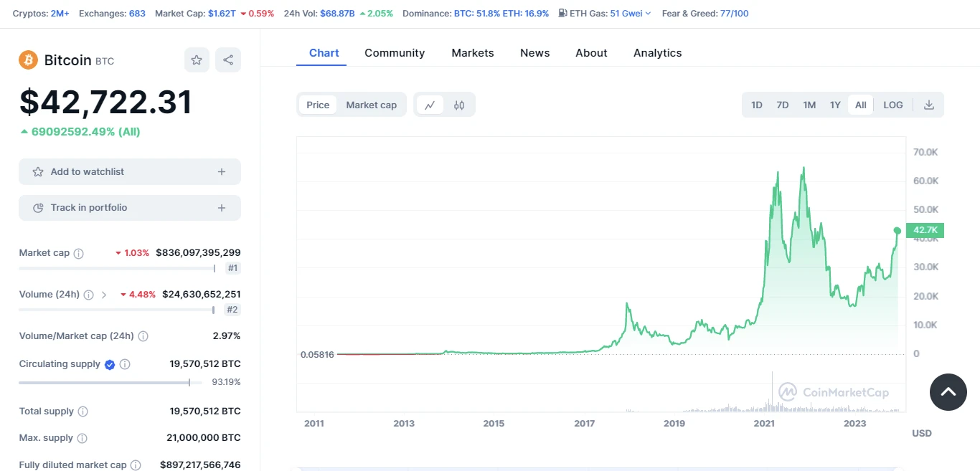
Task: Select the Market cap chart toggle
Action: pyautogui.click(x=371, y=105)
